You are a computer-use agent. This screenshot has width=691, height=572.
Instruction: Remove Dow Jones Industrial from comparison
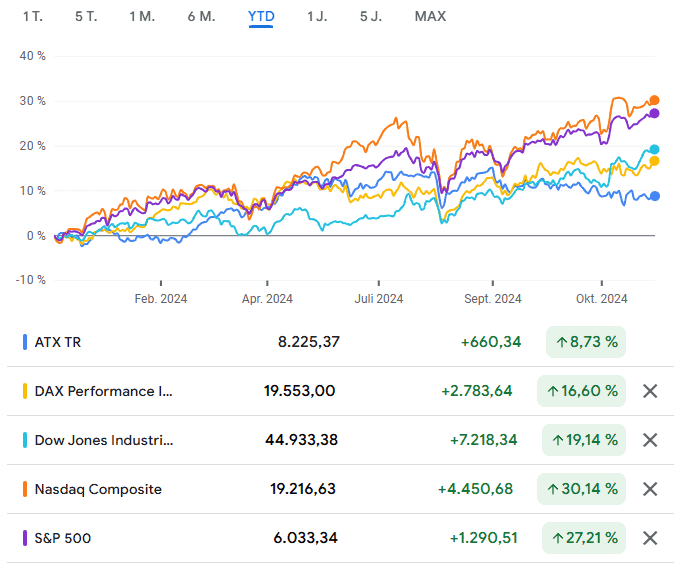(650, 440)
